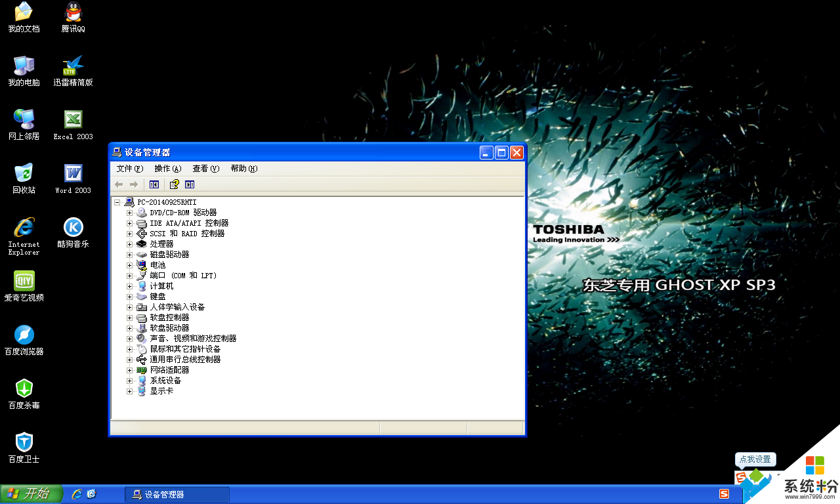The image size is (840, 504).
Task: Select 腾讯QQ desktop icon
Action: click(x=73, y=18)
